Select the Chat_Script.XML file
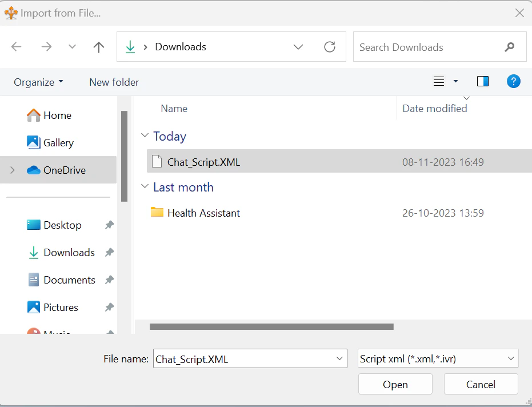 click(x=203, y=162)
